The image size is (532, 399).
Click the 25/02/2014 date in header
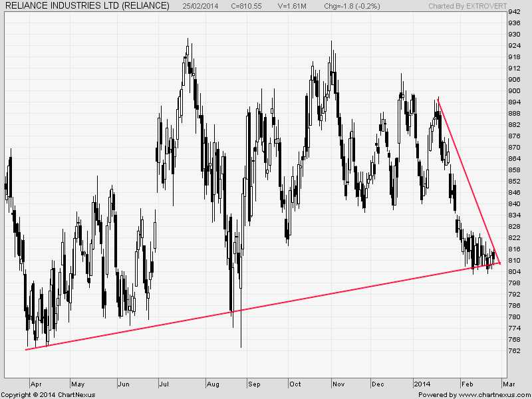[x=202, y=6]
